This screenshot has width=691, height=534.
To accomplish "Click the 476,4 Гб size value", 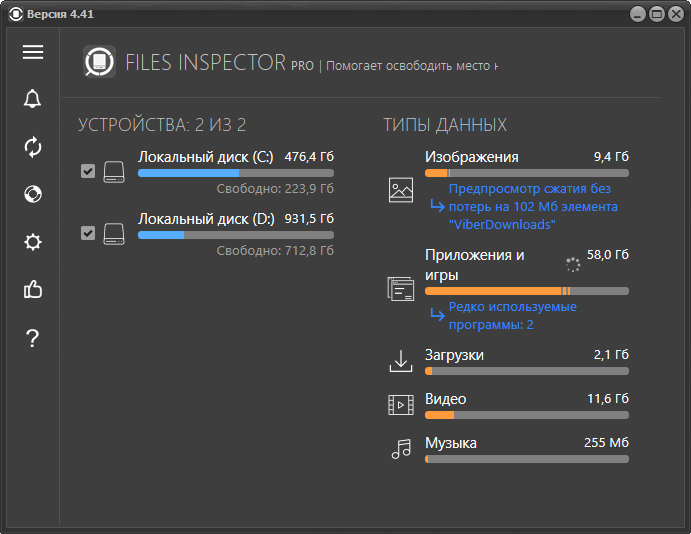I will (x=309, y=157).
